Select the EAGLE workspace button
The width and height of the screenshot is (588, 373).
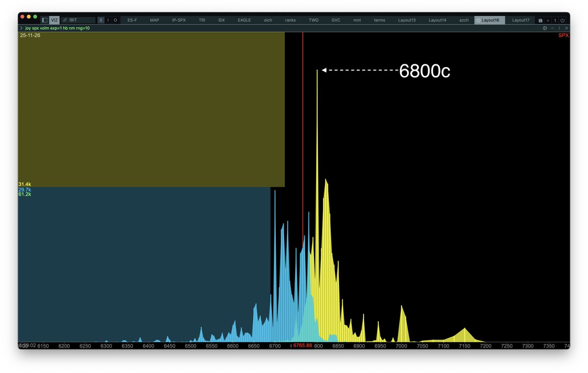244,20
